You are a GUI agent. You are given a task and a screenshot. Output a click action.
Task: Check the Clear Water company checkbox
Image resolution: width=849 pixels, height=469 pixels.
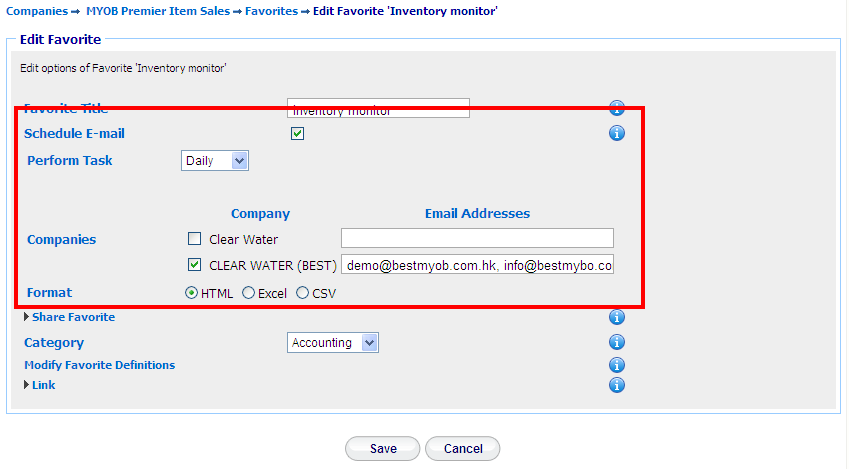[x=194, y=238]
